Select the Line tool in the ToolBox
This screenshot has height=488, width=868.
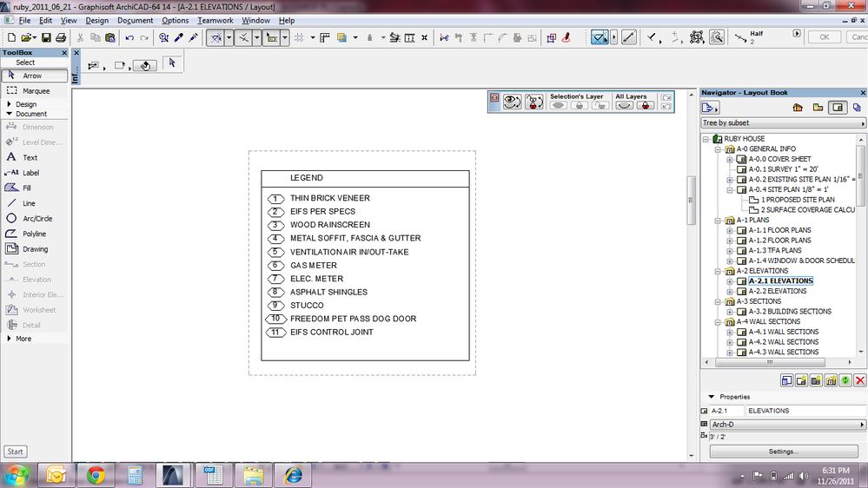(x=35, y=203)
